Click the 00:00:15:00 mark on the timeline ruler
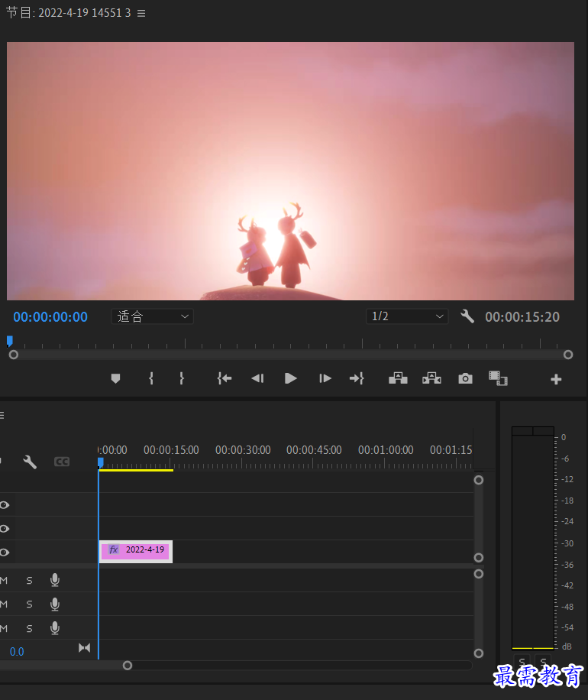Viewport: 588px width, 700px height. point(171,450)
